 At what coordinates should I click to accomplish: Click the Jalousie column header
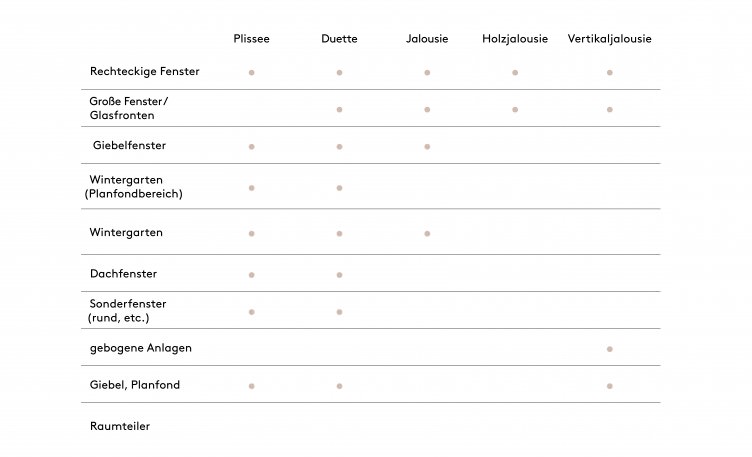[427, 39]
